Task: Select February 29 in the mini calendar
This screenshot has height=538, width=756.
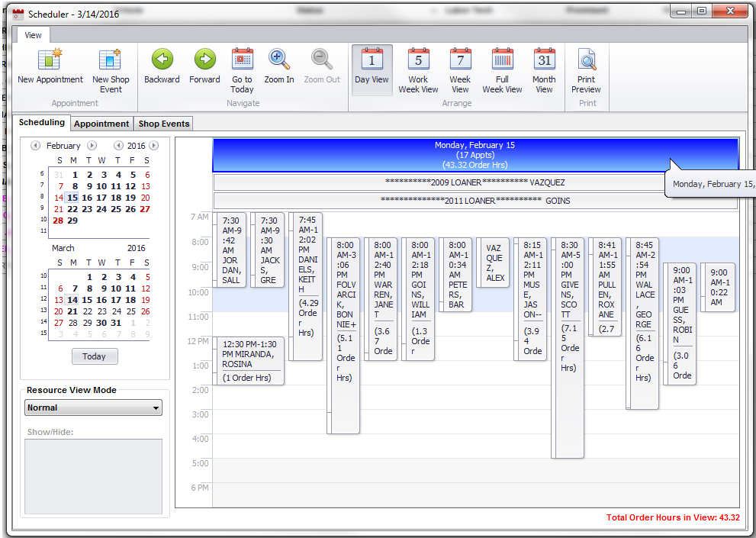Action: click(x=72, y=221)
